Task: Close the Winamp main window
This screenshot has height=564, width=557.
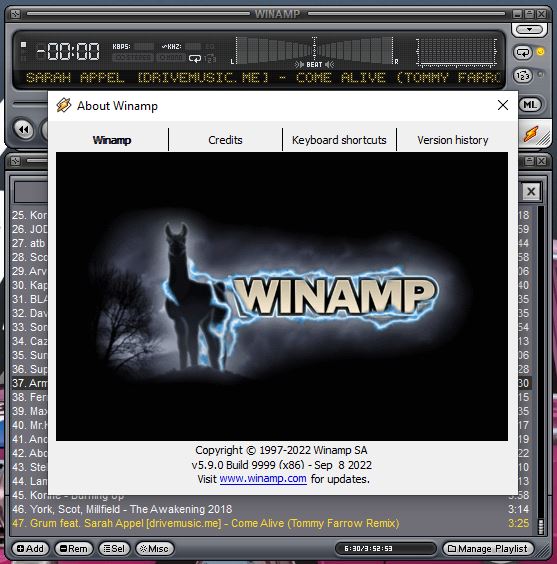Action: 541,14
